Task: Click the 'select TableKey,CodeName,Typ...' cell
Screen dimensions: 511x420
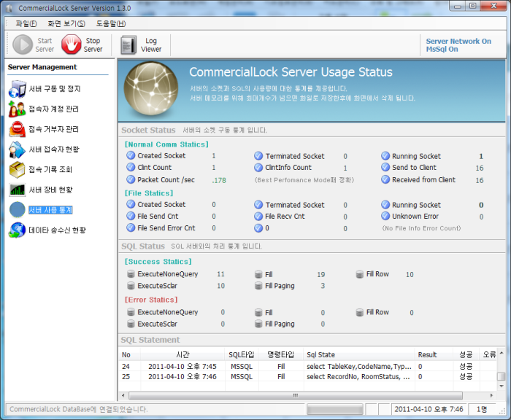Action: 359,367
